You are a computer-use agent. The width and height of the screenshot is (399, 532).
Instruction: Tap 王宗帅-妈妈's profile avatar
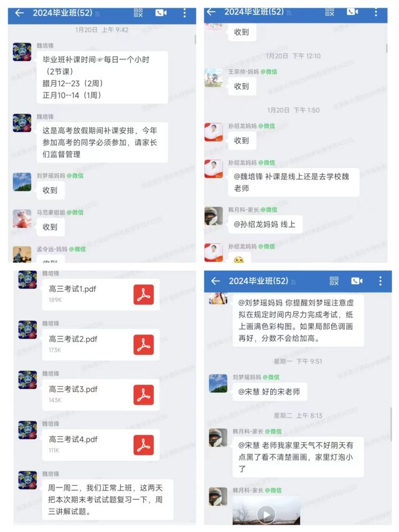[x=214, y=78]
